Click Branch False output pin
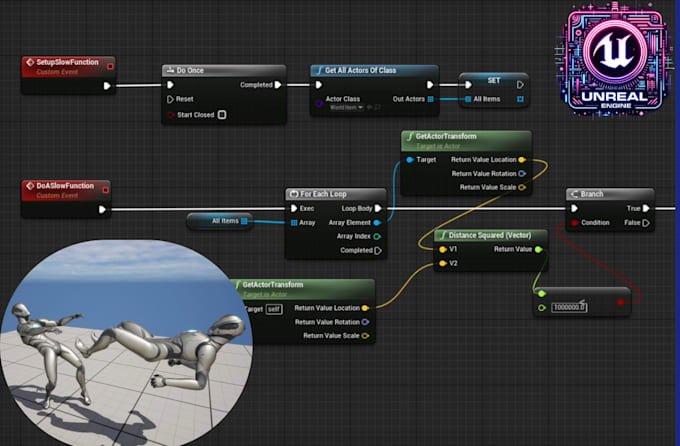The width and height of the screenshot is (680, 446). pos(646,223)
